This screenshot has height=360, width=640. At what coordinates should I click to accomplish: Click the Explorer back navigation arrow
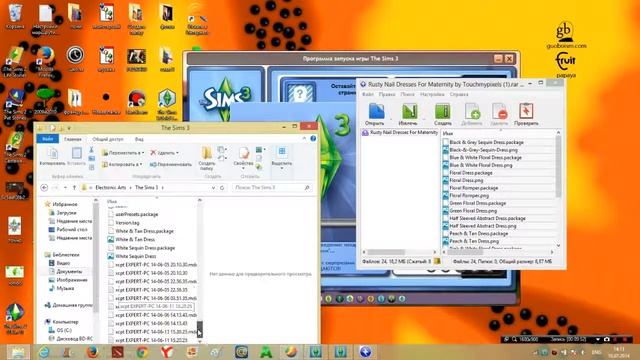(44, 187)
